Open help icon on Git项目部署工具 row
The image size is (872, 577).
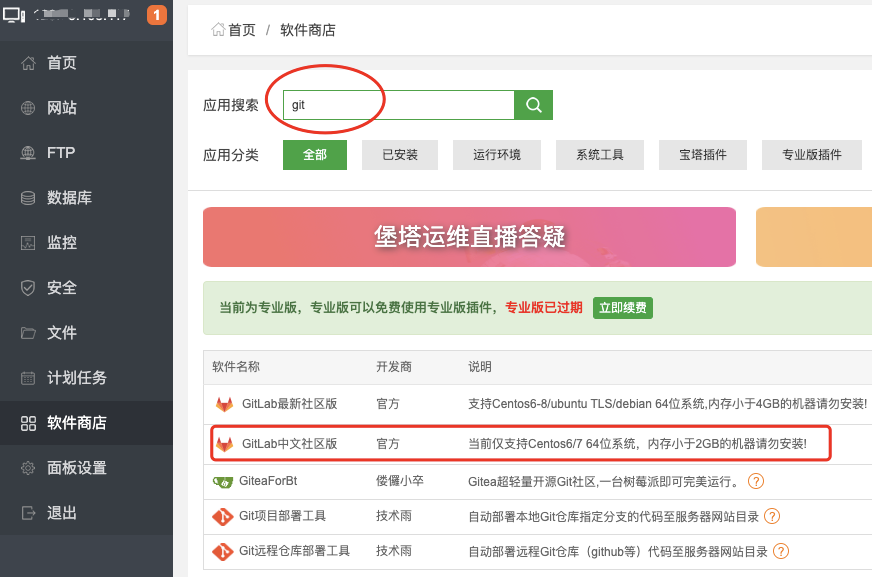click(772, 516)
